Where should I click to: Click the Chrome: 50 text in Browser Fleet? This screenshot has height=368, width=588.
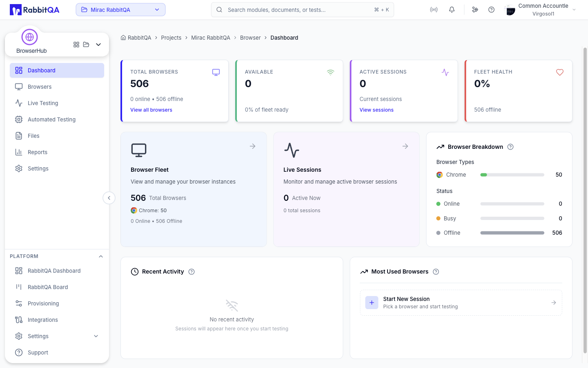[x=153, y=211]
